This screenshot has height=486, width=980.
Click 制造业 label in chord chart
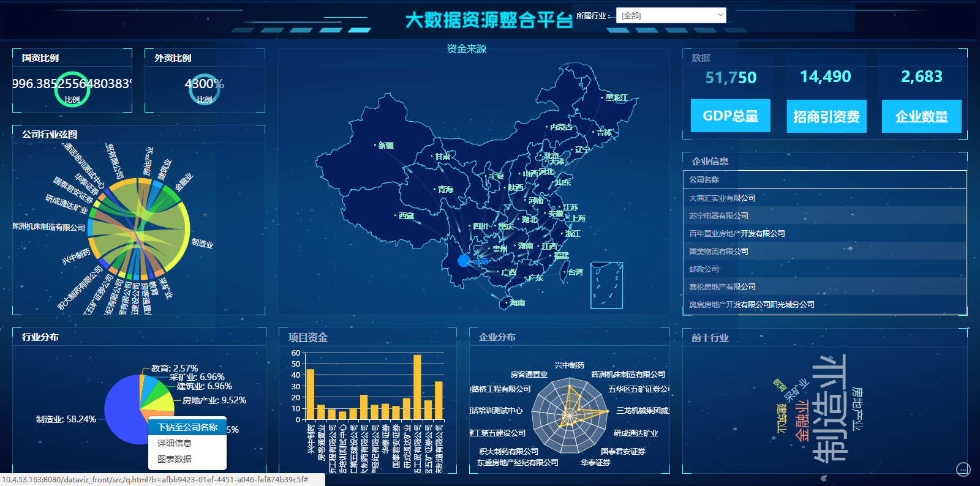[202, 243]
